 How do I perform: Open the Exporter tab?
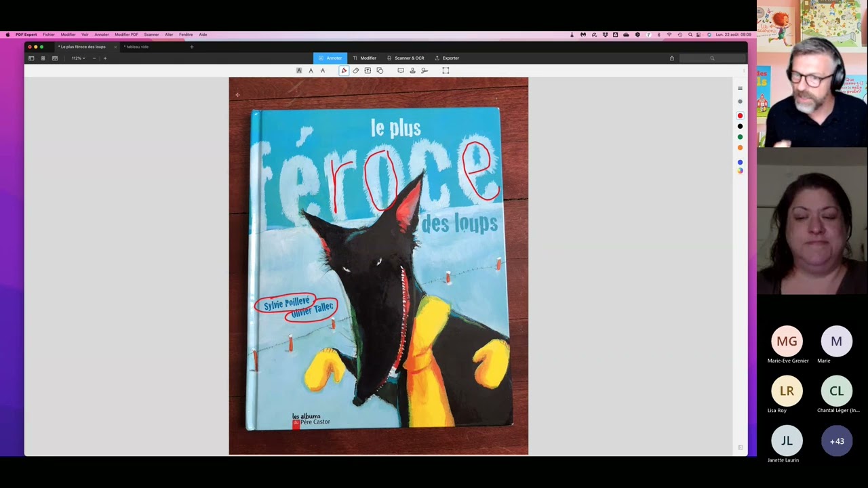447,58
